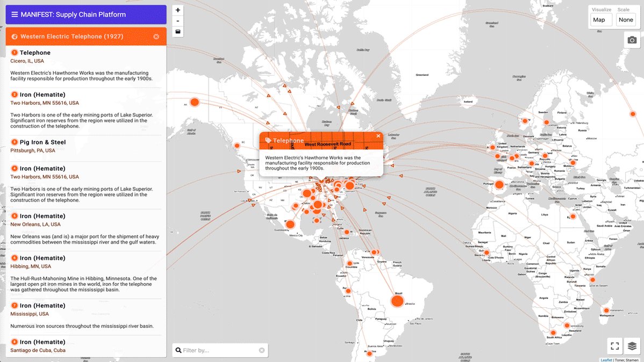Click the Alaska map marker

(x=195, y=102)
